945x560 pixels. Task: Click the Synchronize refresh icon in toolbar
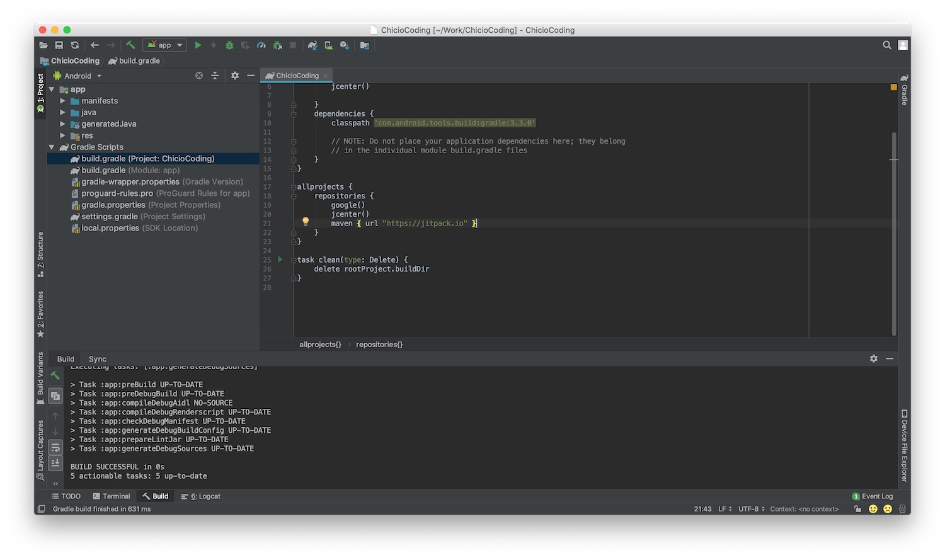[75, 45]
